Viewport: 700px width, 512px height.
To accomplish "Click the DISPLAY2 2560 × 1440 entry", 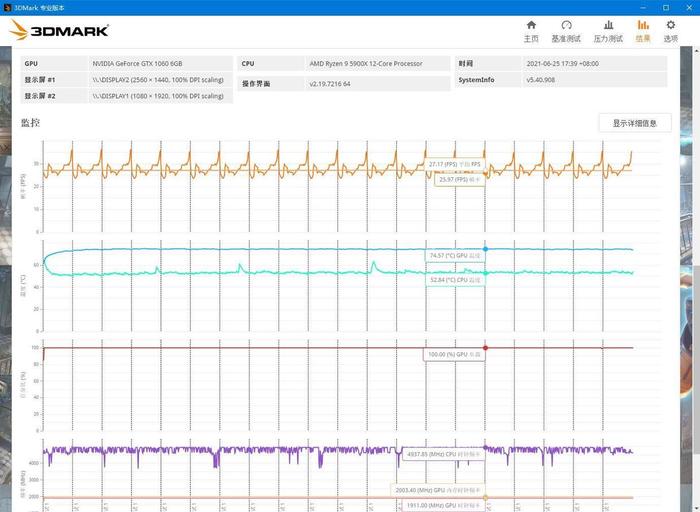I will (158, 80).
